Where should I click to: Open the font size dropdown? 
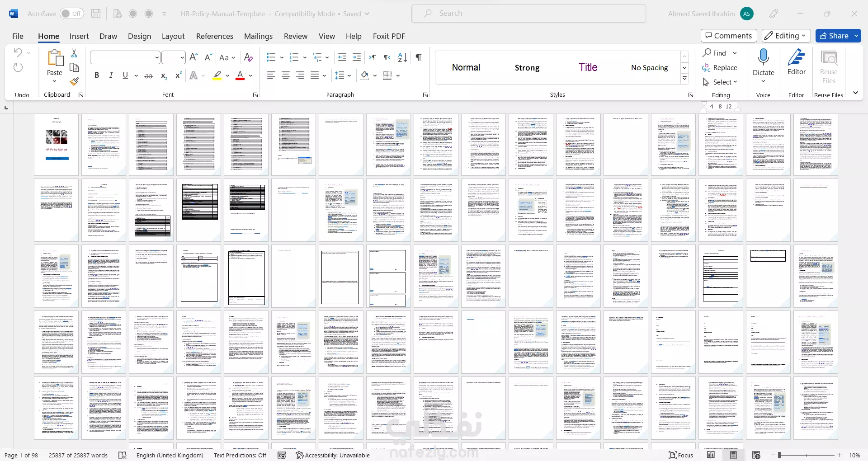point(182,57)
